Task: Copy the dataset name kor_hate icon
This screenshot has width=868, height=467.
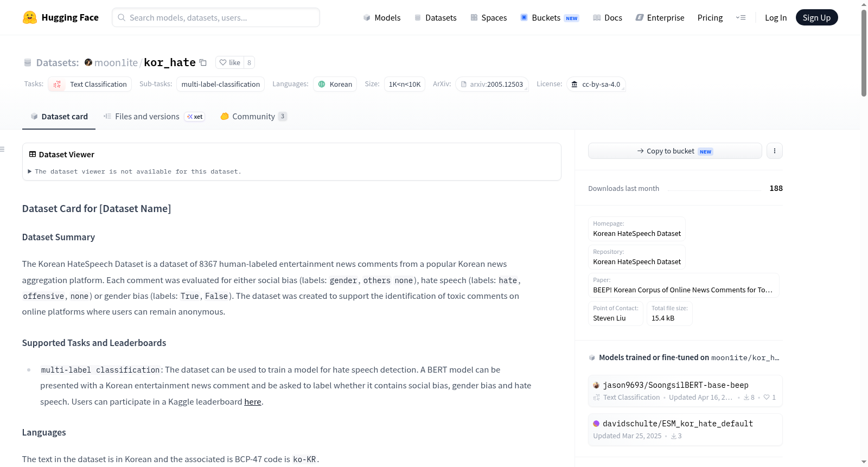Action: pos(203,62)
